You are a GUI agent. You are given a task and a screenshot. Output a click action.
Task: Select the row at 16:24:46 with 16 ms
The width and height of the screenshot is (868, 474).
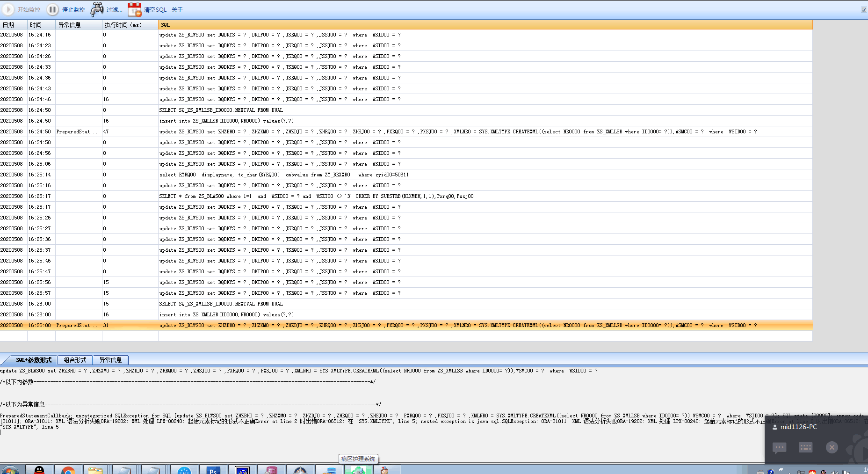tap(406, 99)
